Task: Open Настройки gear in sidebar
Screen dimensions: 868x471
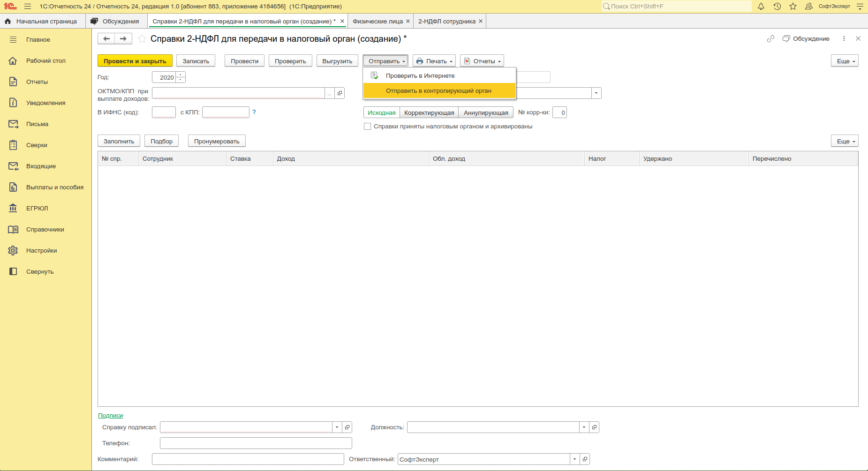Action: 46,251
